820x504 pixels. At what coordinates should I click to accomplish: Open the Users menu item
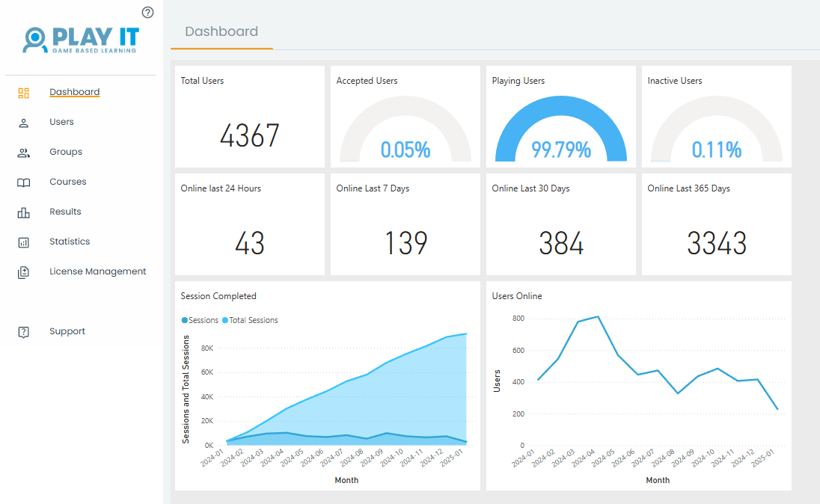pyautogui.click(x=61, y=122)
